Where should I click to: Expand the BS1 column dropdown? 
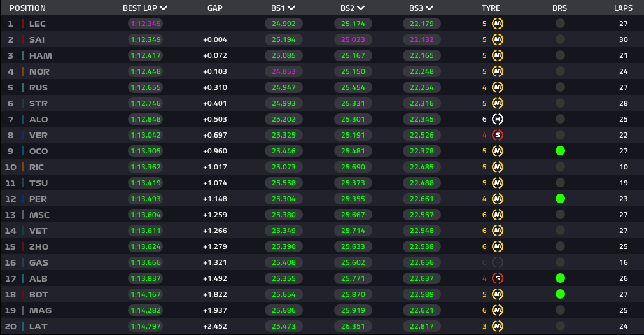[x=291, y=8]
